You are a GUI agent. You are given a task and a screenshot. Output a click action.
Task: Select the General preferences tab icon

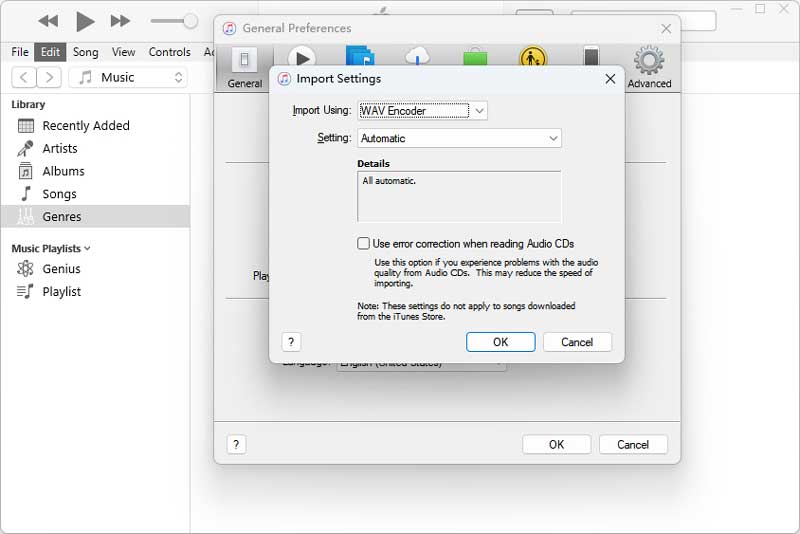click(x=244, y=66)
